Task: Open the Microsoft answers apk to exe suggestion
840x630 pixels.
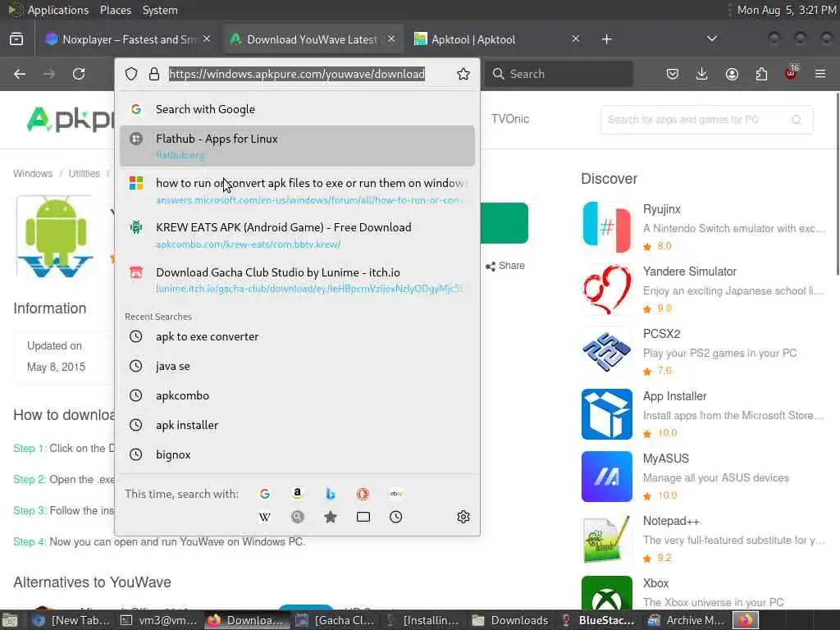Action: (x=297, y=190)
